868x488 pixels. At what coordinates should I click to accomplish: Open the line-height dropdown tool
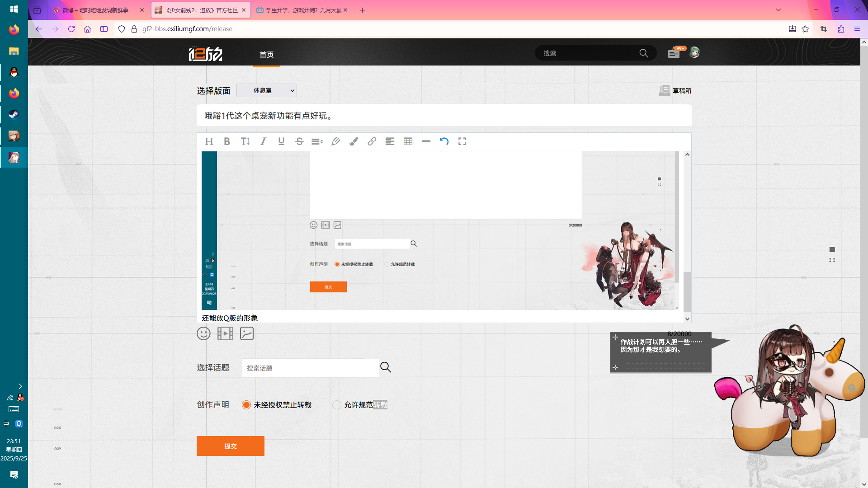point(317,141)
